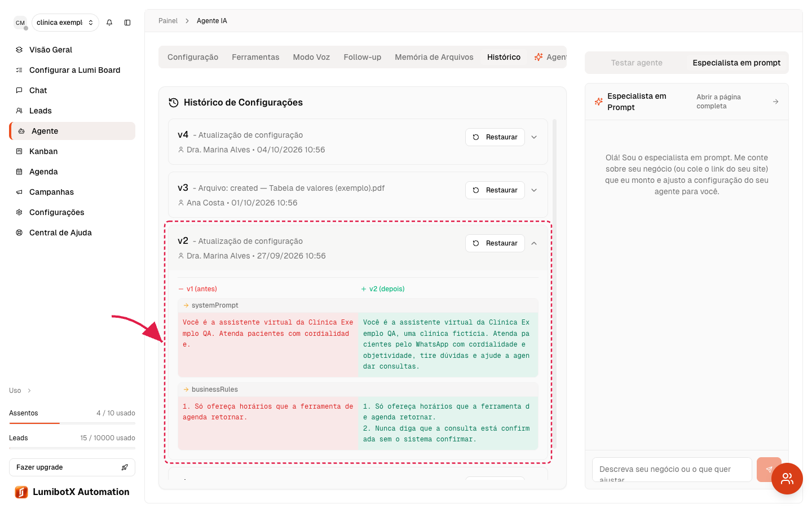812x508 pixels.
Task: Expand the v4 history entry
Action: (x=534, y=137)
